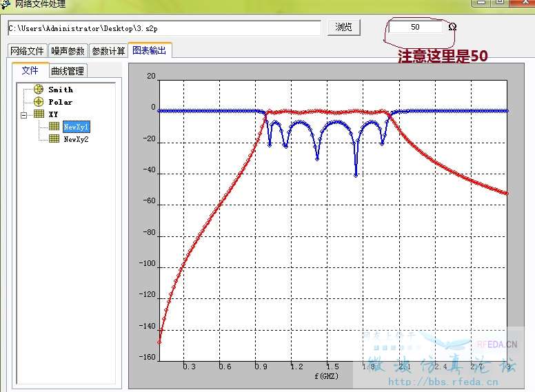The image size is (535, 392).
Task: Click the NewXy2 chart icon
Action: point(54,139)
